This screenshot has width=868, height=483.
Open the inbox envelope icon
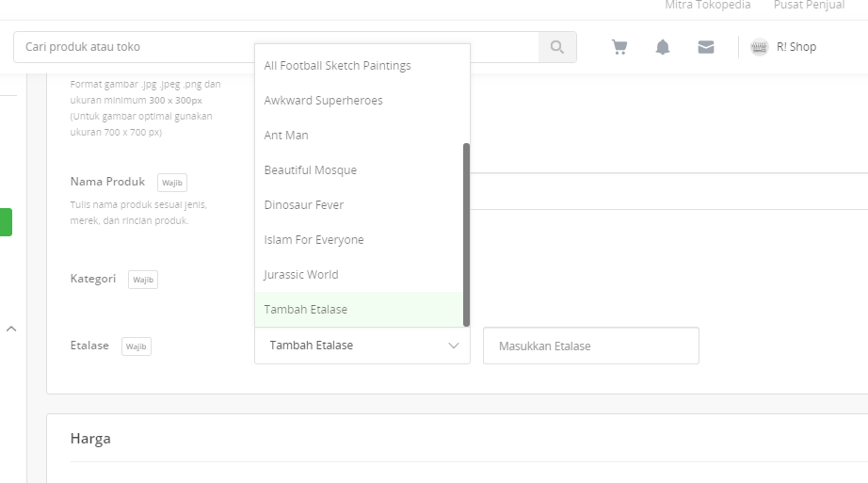(x=706, y=47)
